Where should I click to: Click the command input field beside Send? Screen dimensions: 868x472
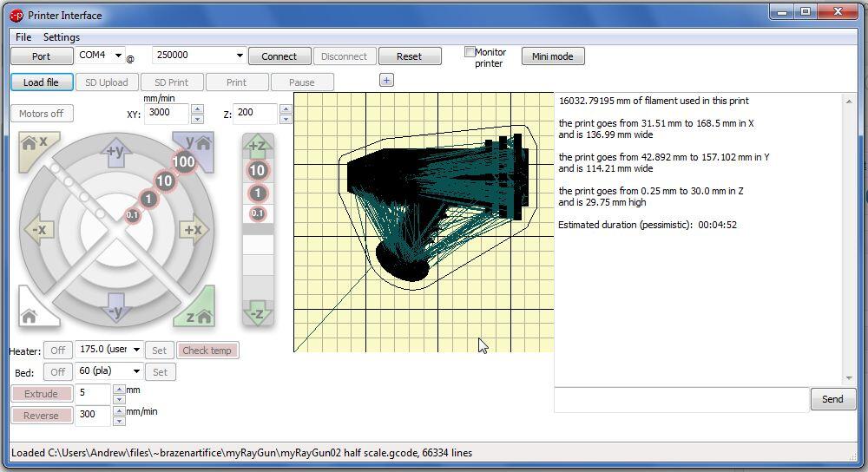coord(681,399)
